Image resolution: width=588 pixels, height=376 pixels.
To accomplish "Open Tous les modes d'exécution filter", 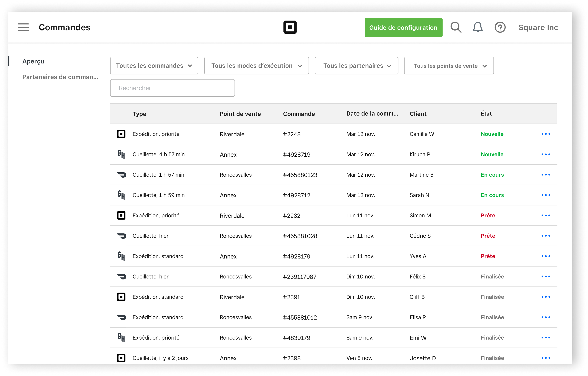I will click(256, 66).
